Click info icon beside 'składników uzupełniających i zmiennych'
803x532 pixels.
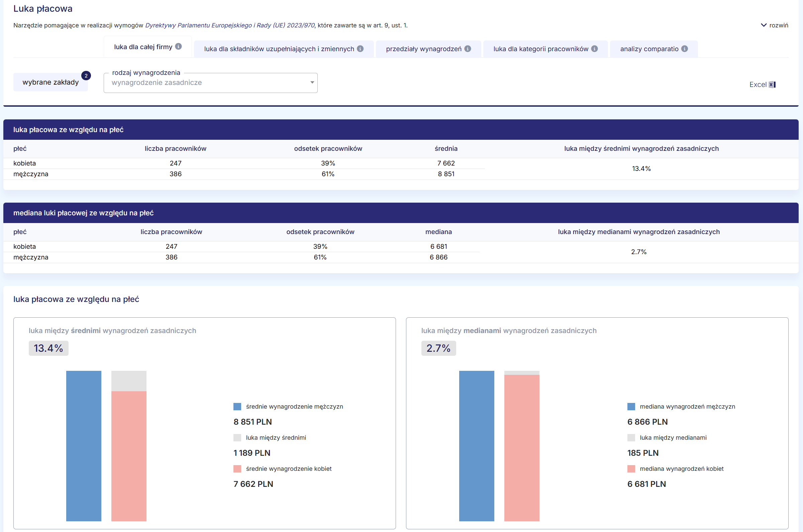360,48
